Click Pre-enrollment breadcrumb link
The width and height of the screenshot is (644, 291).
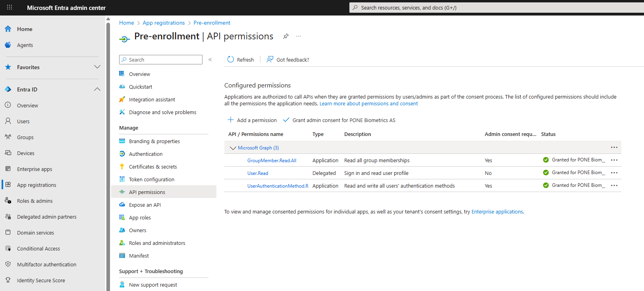[212, 23]
